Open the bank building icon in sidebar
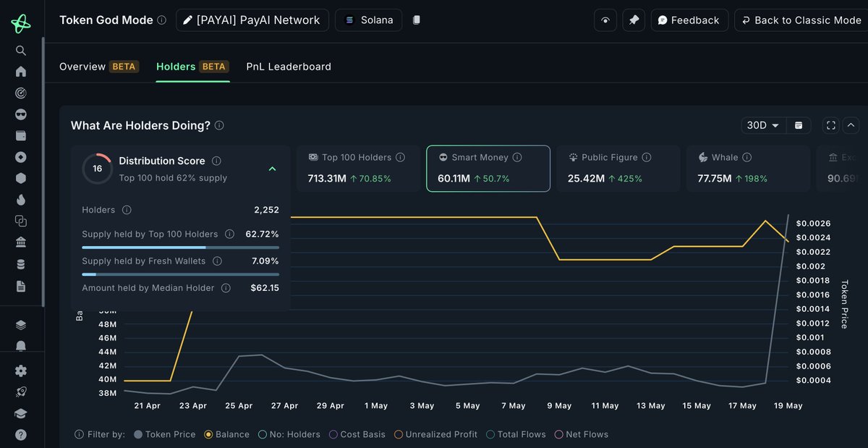 point(21,242)
